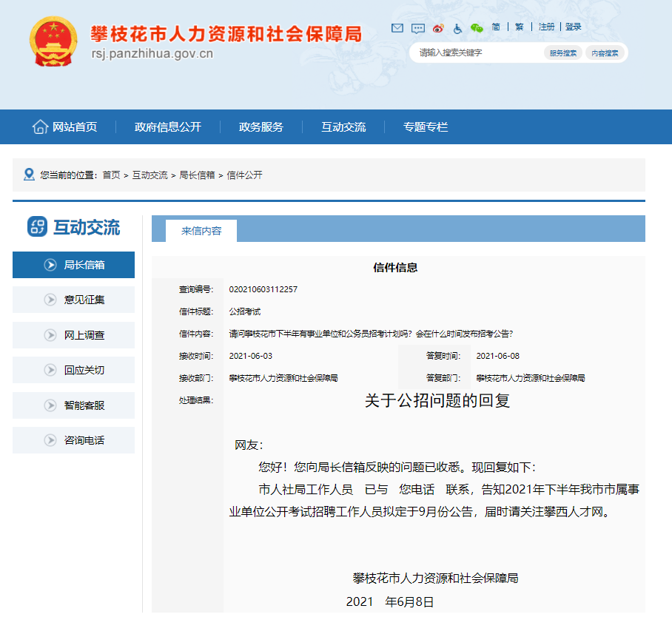Click the home icon beside 网站首页
The height and width of the screenshot is (617, 672).
pos(41,127)
